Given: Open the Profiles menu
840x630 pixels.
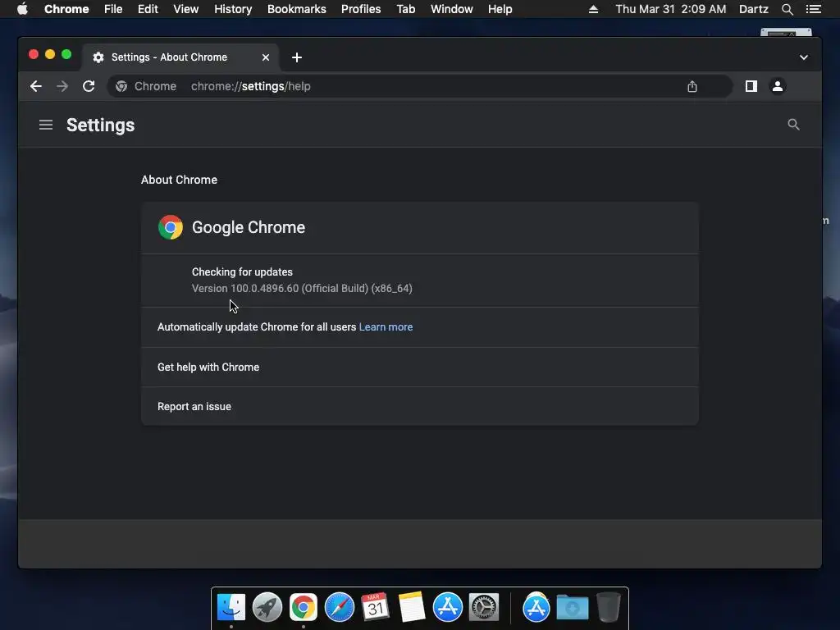Looking at the screenshot, I should point(361,9).
